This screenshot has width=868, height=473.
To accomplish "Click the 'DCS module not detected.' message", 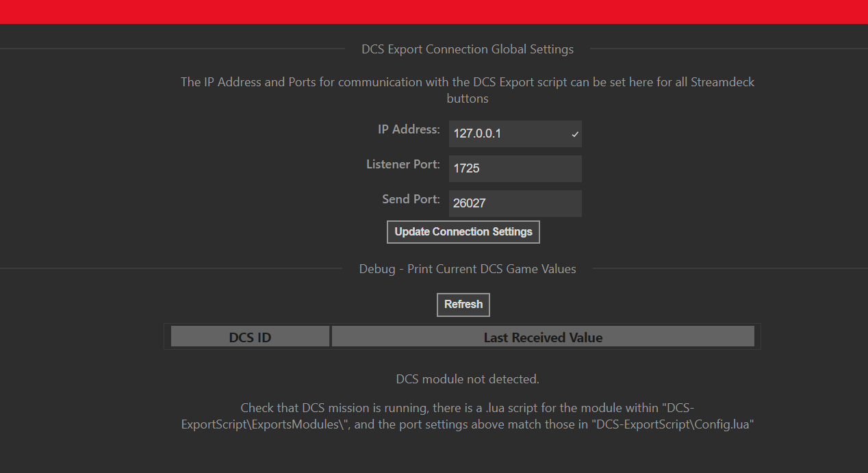I will point(468,379).
